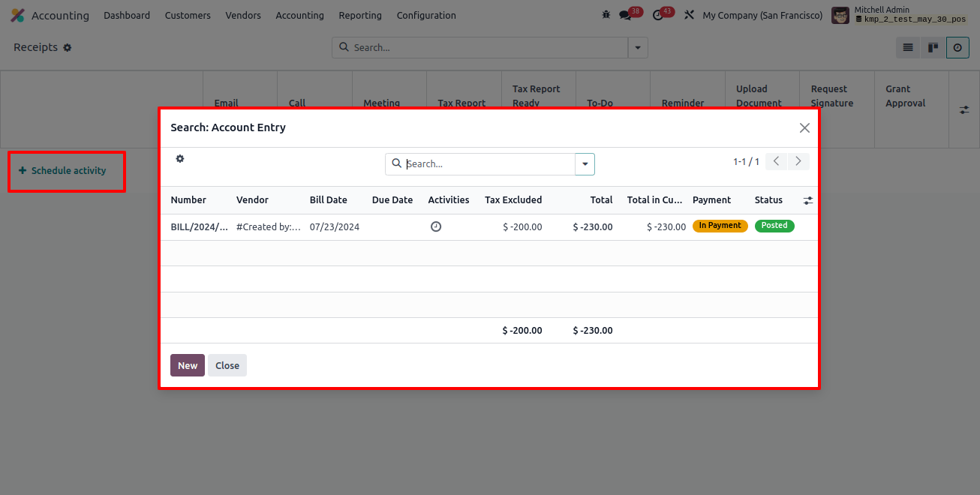Click the Posted status badge
The width and height of the screenshot is (980, 495).
[774, 226]
